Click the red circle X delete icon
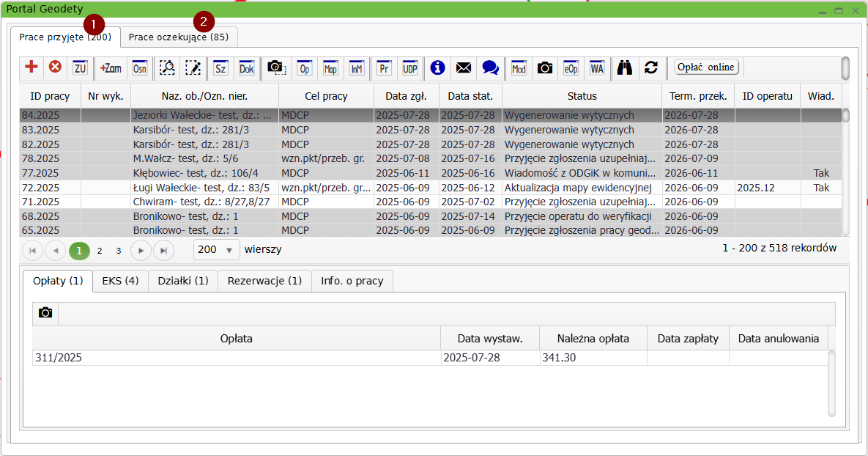The width and height of the screenshot is (868, 456). click(x=55, y=67)
